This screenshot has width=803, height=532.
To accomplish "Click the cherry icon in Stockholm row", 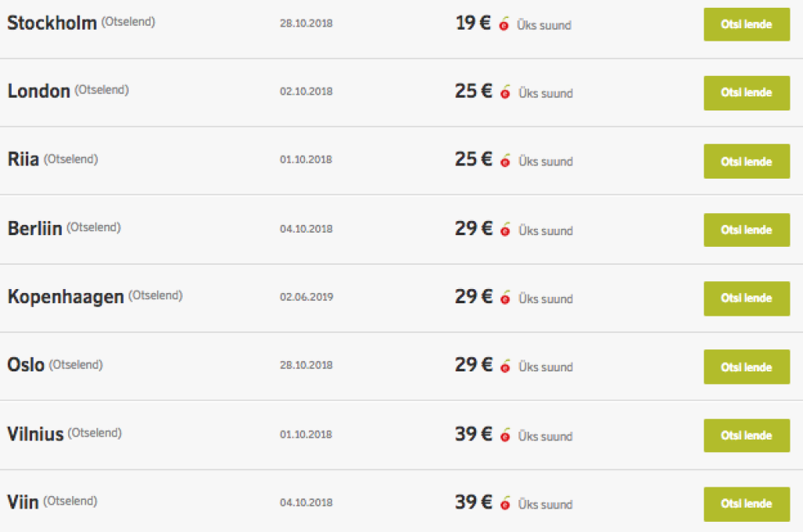I will (x=504, y=24).
